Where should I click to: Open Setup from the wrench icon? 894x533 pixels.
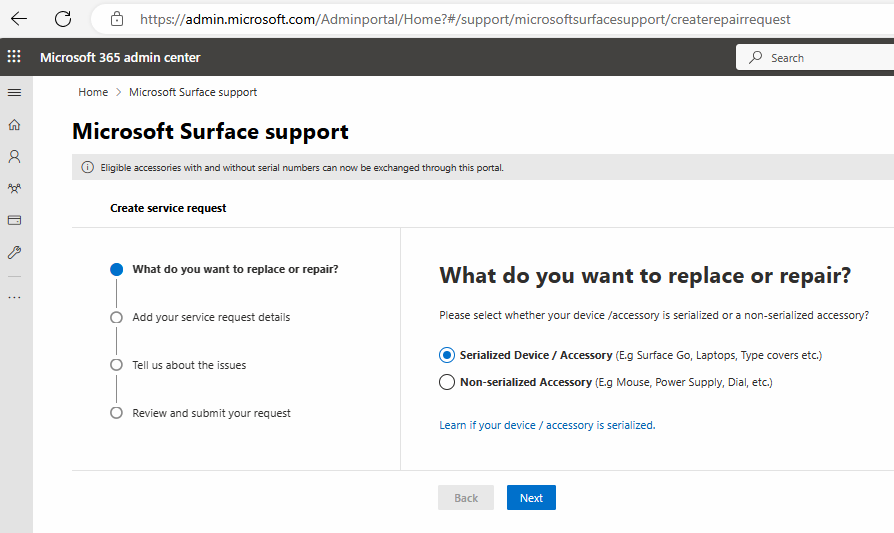pyautogui.click(x=14, y=252)
